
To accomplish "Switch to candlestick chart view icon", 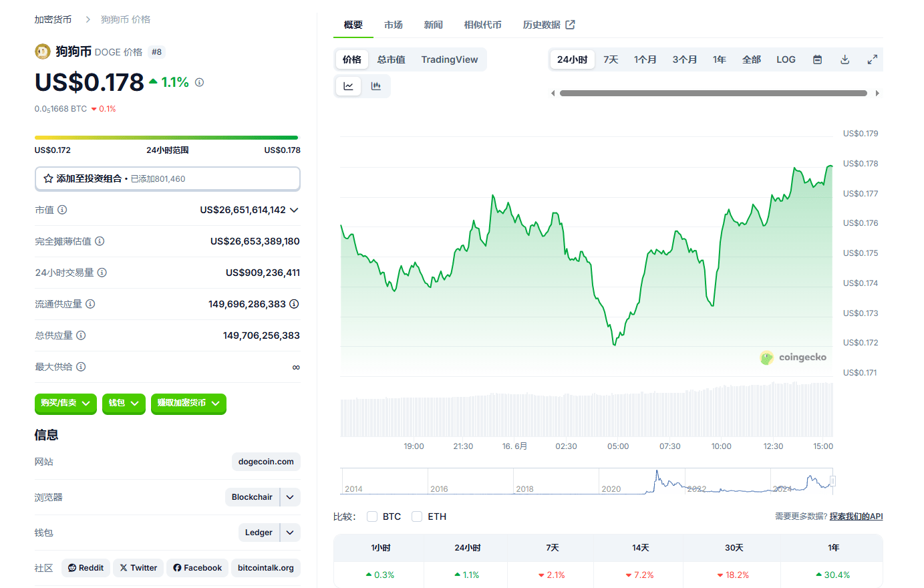I will (376, 86).
